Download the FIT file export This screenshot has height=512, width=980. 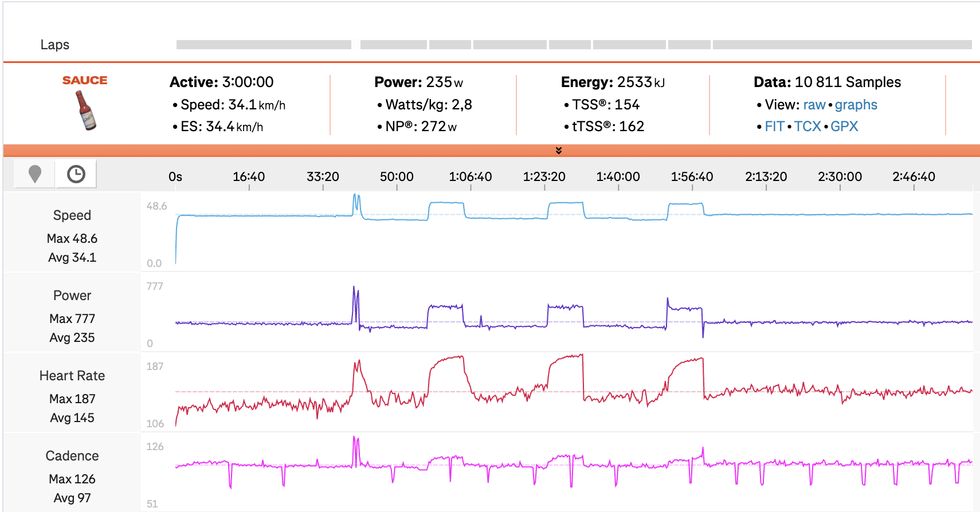coord(774,127)
